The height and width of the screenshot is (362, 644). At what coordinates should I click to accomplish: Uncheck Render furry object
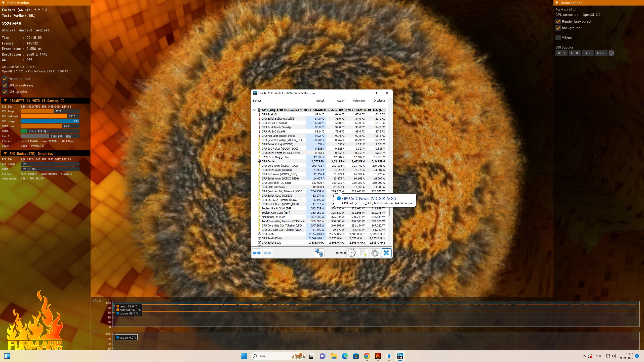pyautogui.click(x=558, y=22)
